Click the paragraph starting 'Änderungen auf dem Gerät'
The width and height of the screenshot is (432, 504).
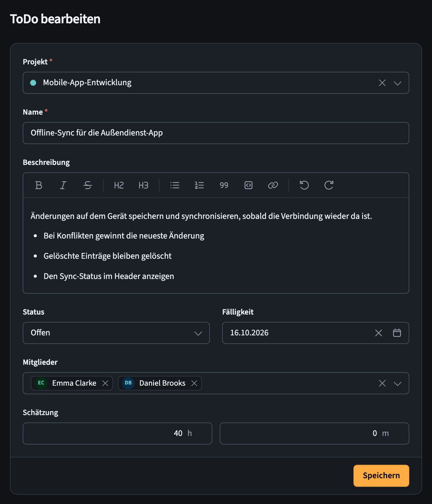point(201,216)
